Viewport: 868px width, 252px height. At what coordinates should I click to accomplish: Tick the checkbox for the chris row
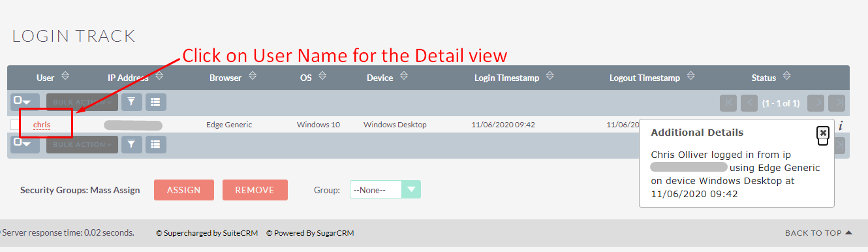click(x=15, y=125)
